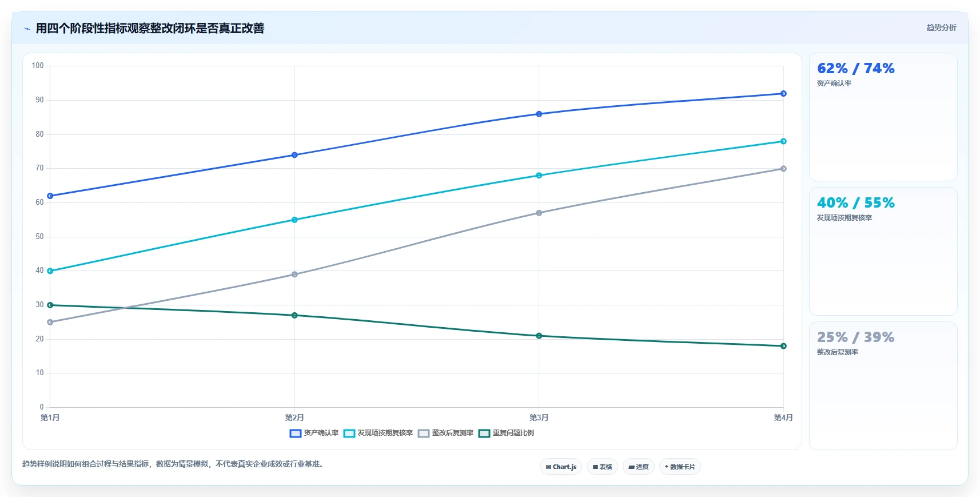Click 资产确认率 data point at 第1月
980x497 pixels.
(x=50, y=196)
